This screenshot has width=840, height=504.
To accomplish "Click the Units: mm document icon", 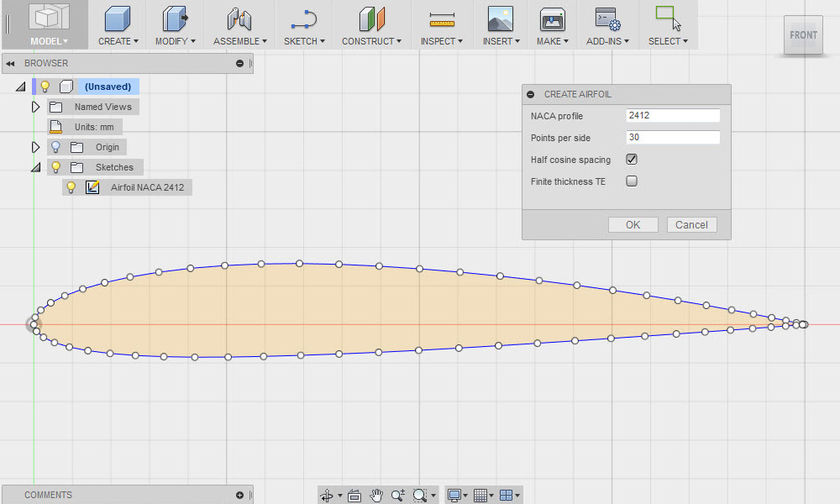I will click(x=55, y=127).
